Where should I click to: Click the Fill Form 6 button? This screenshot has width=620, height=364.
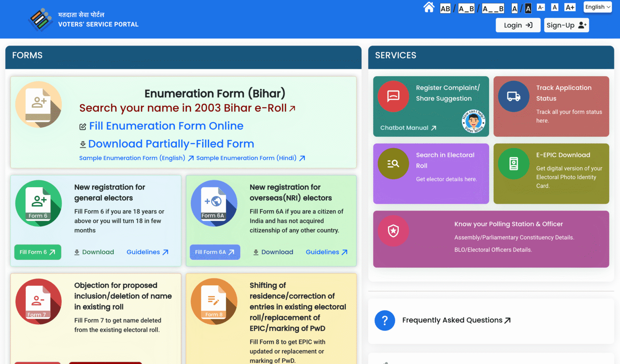click(38, 252)
